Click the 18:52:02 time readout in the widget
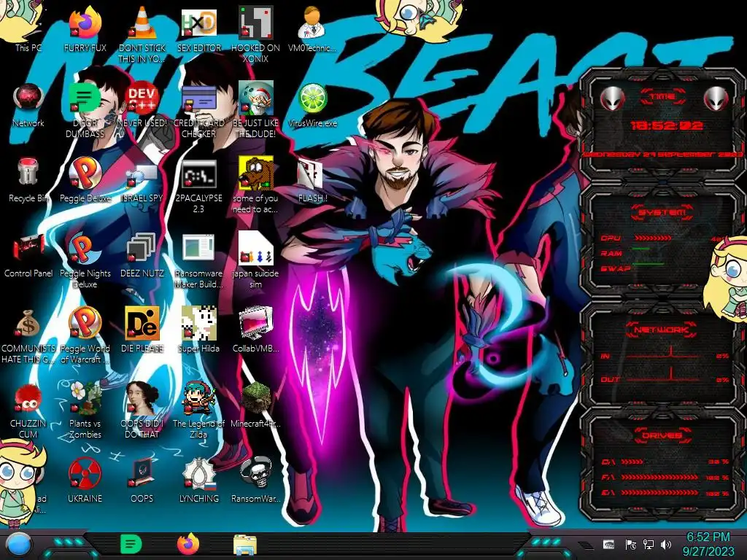This screenshot has height=560, width=747. [666, 125]
